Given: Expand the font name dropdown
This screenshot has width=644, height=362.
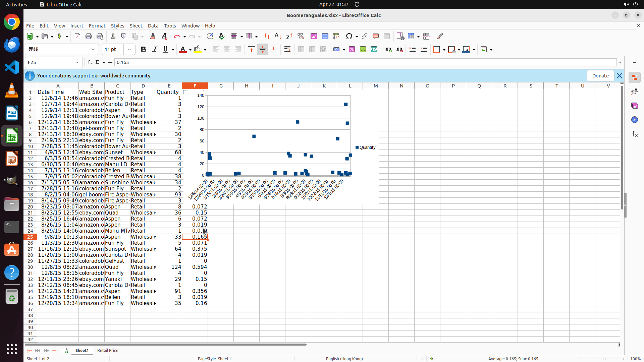Looking at the screenshot, I should (93, 50).
